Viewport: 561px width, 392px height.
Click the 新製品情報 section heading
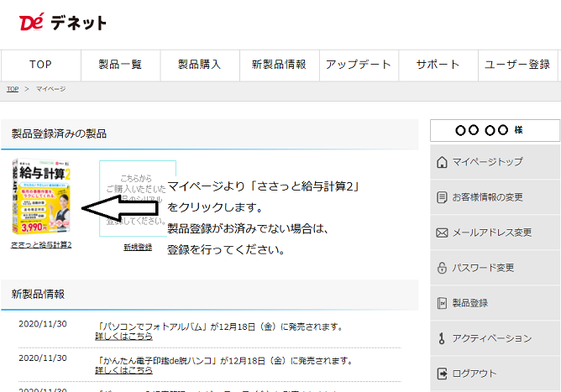[x=38, y=294]
